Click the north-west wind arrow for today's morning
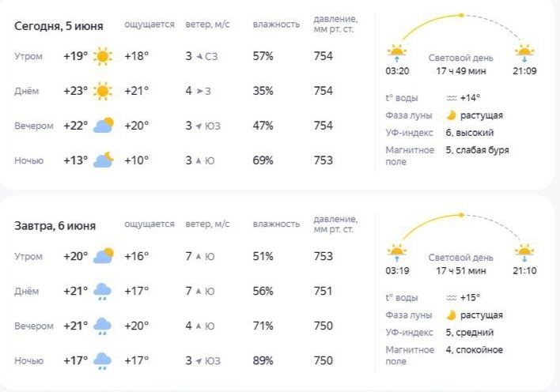This screenshot has height=392, width=560. click(199, 56)
